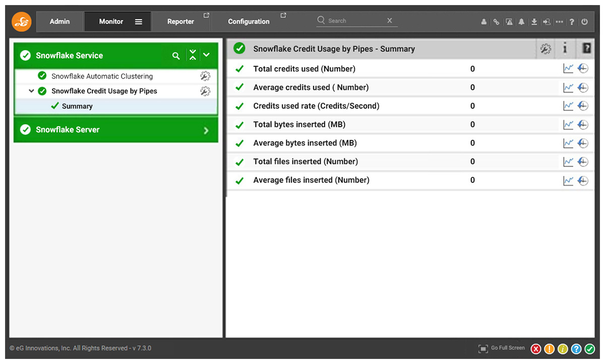Open the boxed question mark help in Summary header
Viewport: 605px width, 364px height.
pyautogui.click(x=586, y=48)
